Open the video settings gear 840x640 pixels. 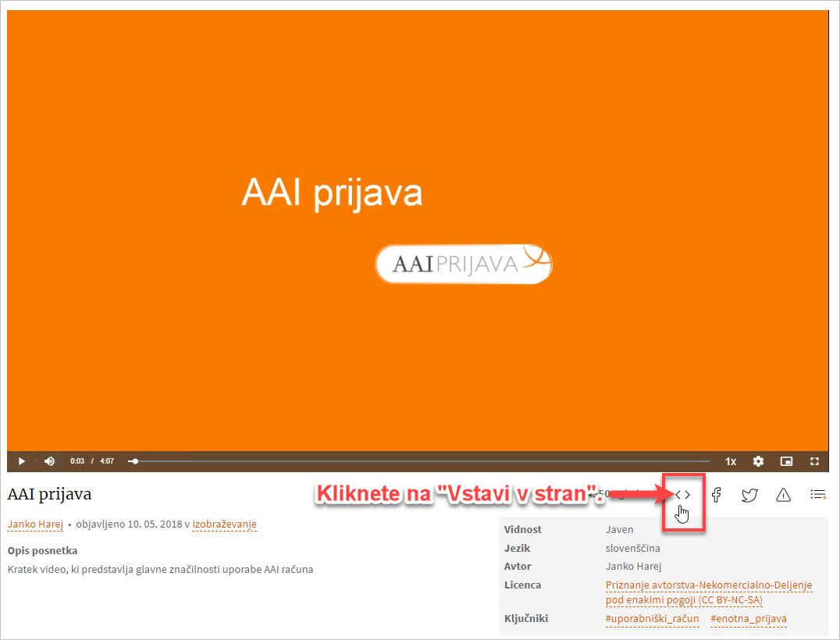tap(758, 461)
